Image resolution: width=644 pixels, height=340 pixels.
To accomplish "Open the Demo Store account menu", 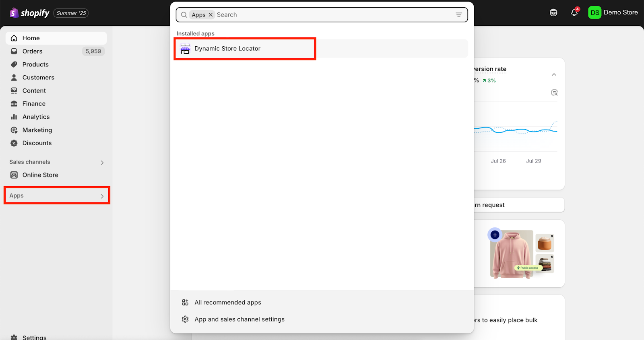I will pyautogui.click(x=613, y=12).
